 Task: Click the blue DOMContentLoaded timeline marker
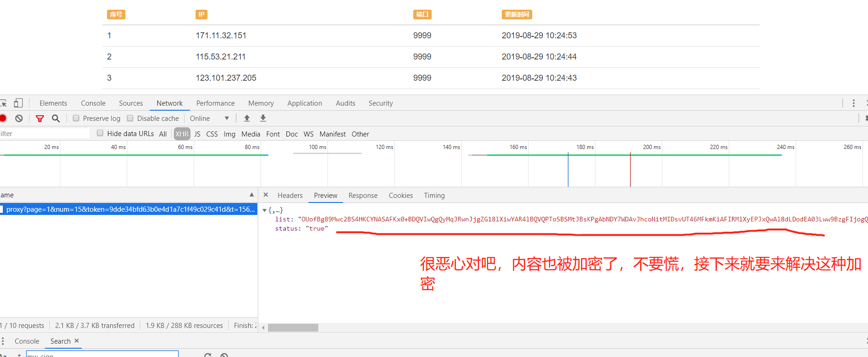tap(568, 170)
